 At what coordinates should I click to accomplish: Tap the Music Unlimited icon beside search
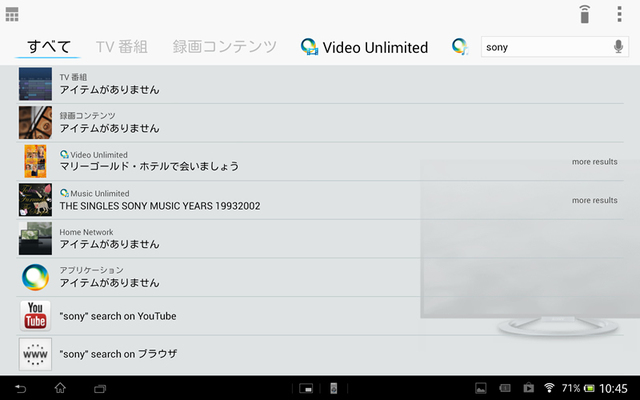click(x=460, y=47)
